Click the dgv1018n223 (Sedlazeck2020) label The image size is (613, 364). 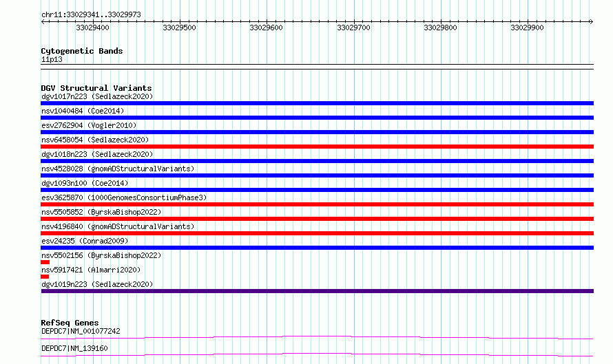97,154
